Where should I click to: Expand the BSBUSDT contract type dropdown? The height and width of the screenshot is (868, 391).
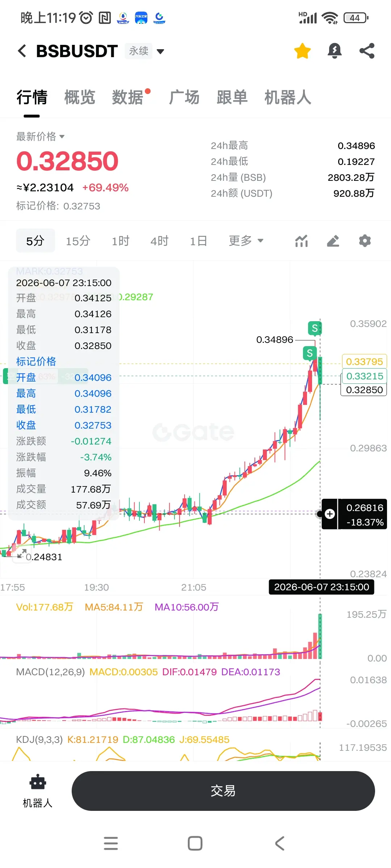pos(160,51)
